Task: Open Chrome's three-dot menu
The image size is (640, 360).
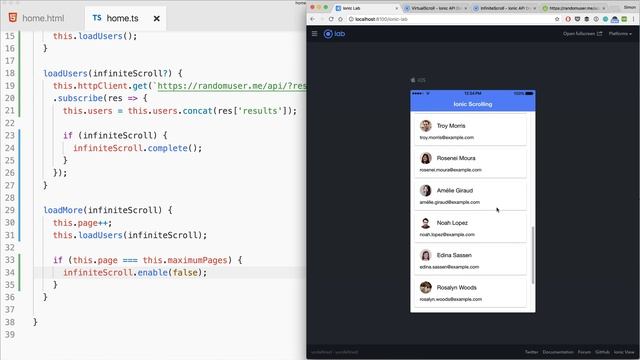Action: [x=634, y=19]
